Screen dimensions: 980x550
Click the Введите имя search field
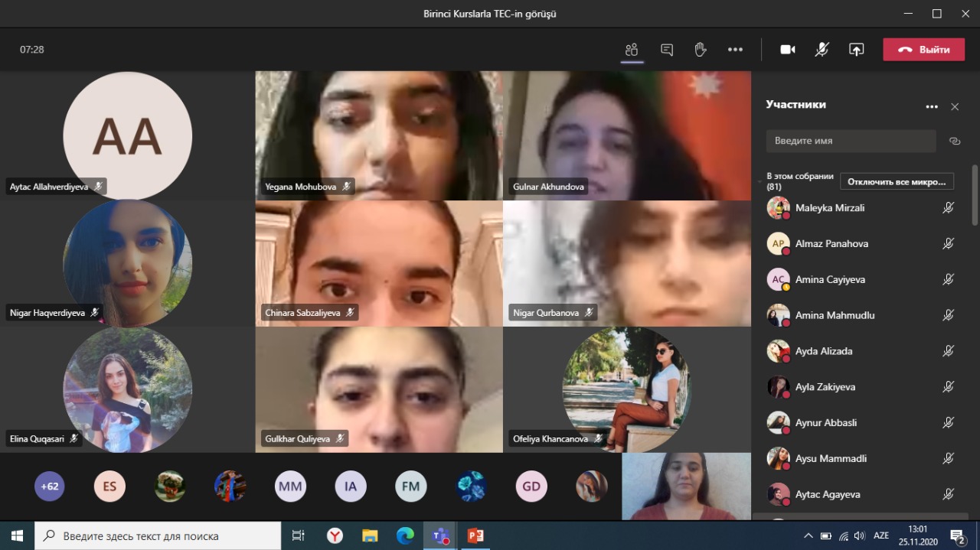[x=851, y=141]
